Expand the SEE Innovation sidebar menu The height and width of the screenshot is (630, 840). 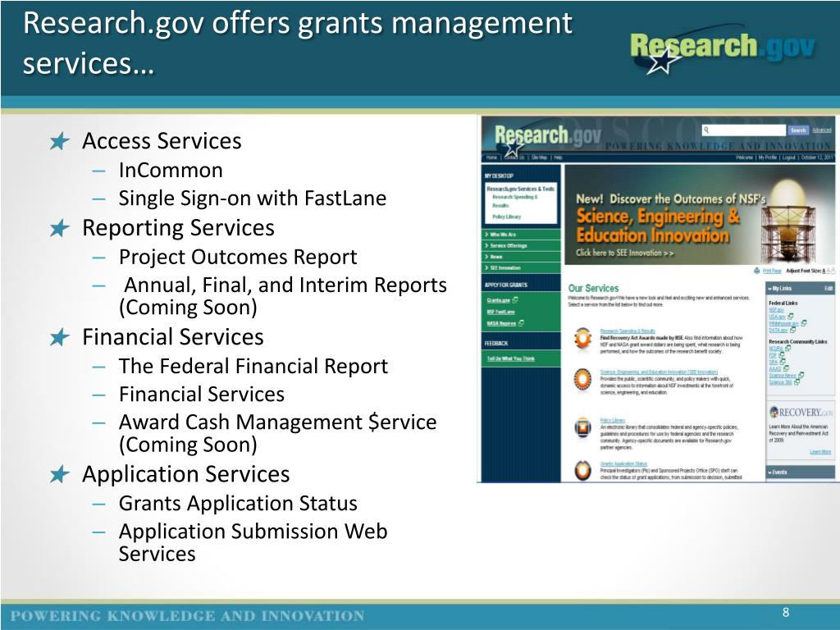[x=521, y=267]
